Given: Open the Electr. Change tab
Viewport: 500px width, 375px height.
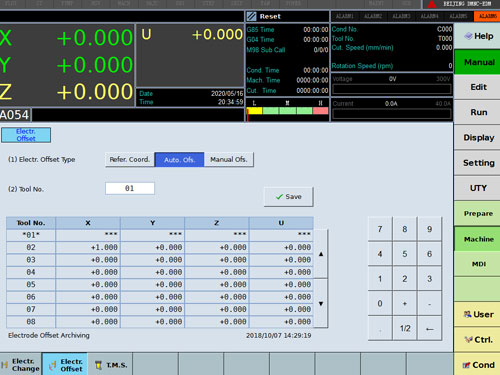Looking at the screenshot, I should coord(21,365).
